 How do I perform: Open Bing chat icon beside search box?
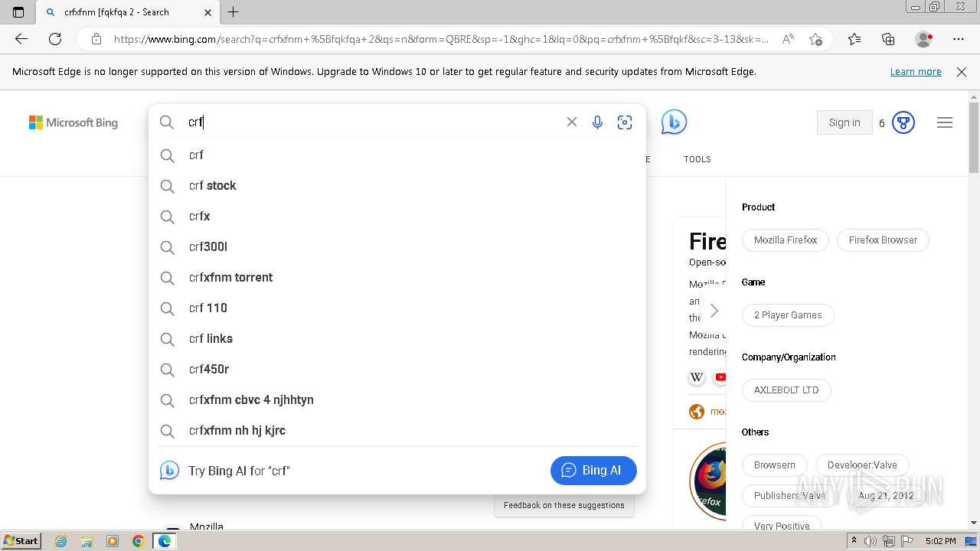(x=674, y=122)
